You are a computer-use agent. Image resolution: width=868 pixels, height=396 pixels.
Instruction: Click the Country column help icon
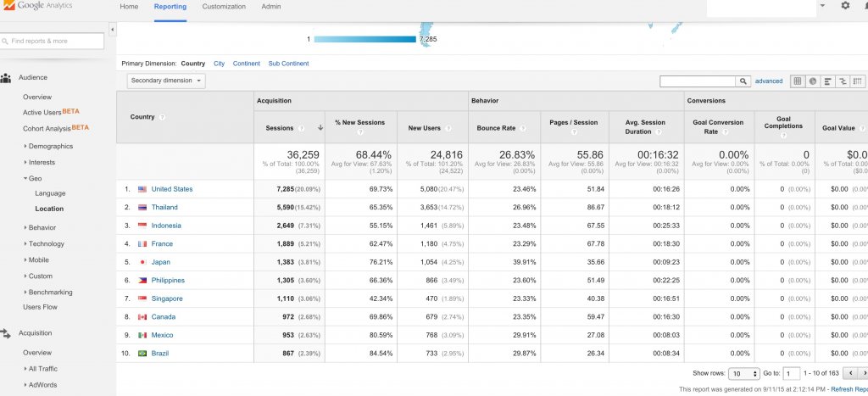pyautogui.click(x=162, y=117)
